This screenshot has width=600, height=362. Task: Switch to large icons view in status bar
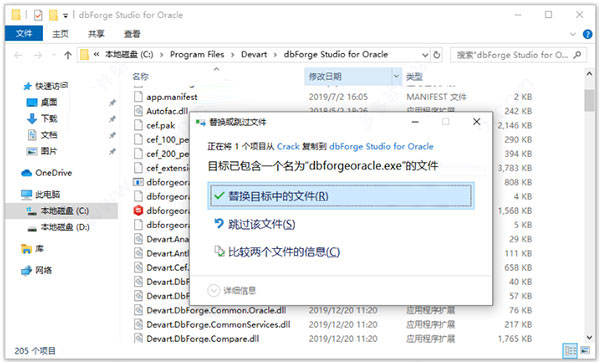pos(585,350)
